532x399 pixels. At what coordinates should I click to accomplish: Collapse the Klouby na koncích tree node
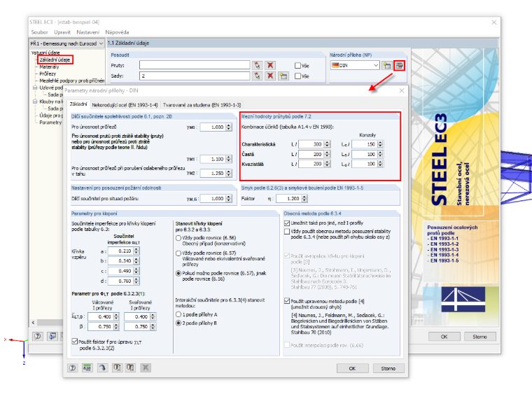click(x=34, y=101)
